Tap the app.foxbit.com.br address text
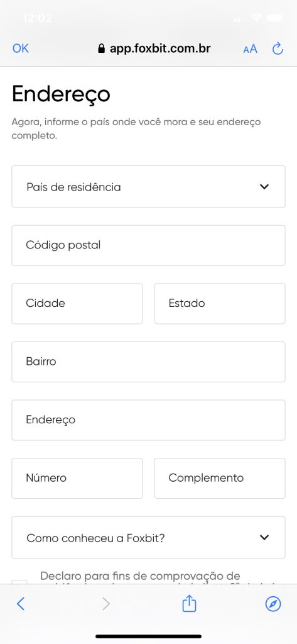 160,49
